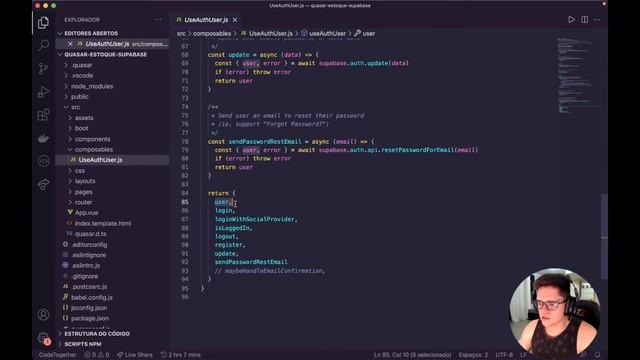Open index.template.html file
This screenshot has height=360, width=640.
point(103,223)
